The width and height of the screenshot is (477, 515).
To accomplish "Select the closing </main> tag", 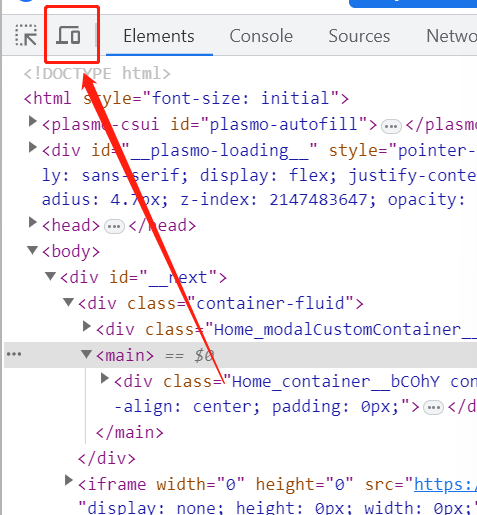I will click(130, 433).
